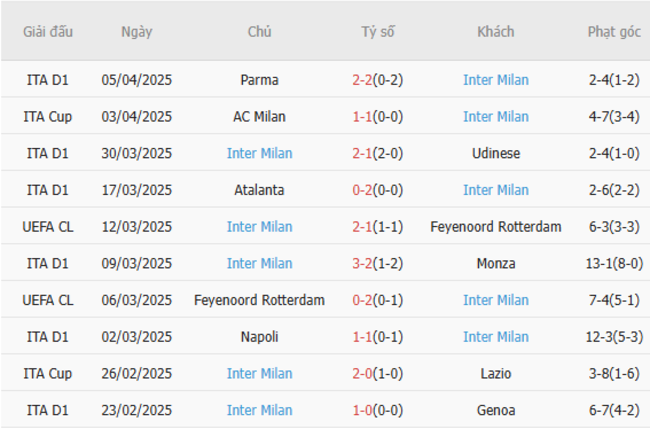
Task: Click the 2-2(0-2) score for Parma match
Action: click(x=377, y=80)
